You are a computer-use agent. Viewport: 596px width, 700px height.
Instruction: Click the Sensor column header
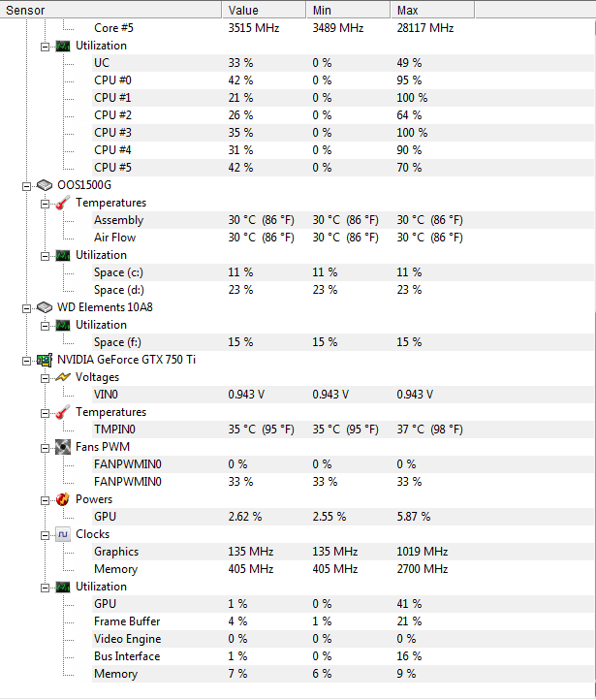tap(110, 10)
